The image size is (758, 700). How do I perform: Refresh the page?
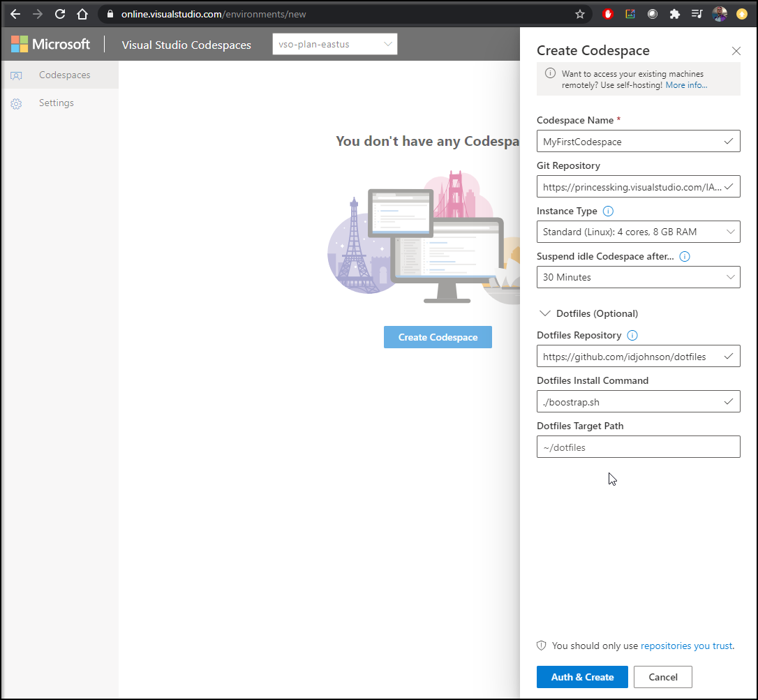pyautogui.click(x=59, y=13)
